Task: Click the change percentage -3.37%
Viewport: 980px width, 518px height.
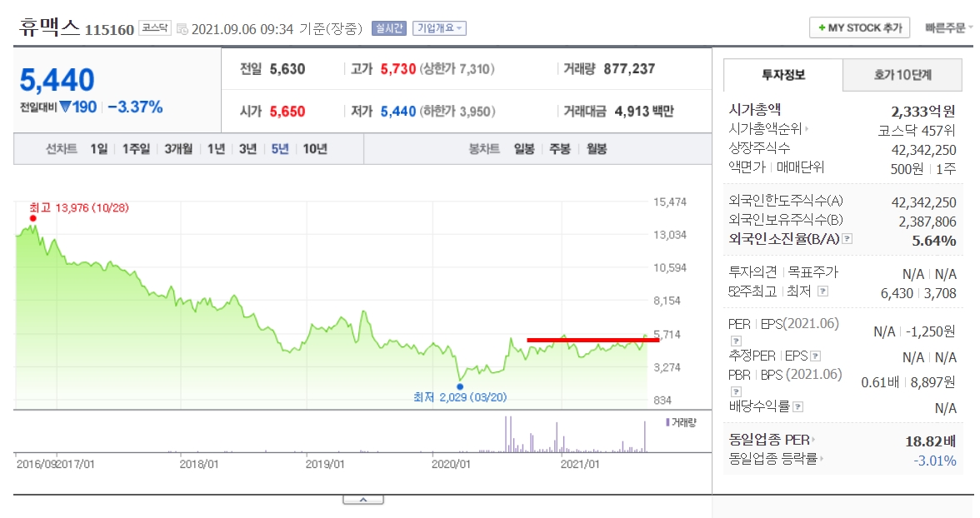Action: point(135,107)
